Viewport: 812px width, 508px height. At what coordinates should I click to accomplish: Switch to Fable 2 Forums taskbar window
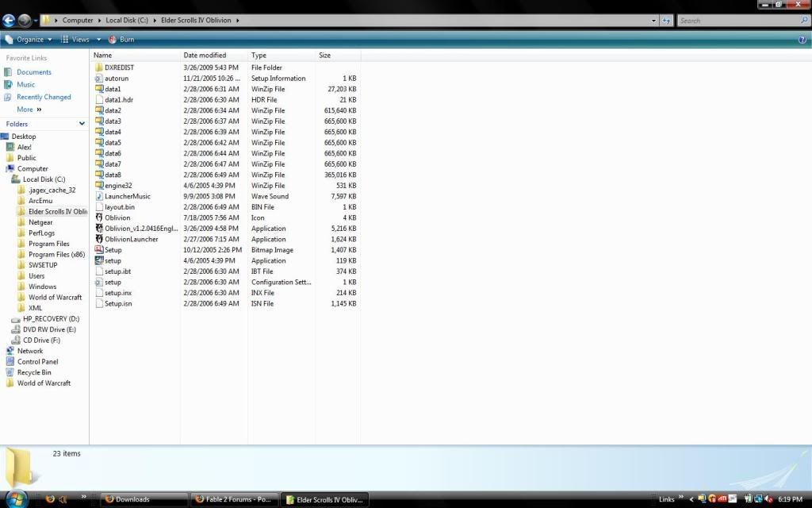click(235, 499)
